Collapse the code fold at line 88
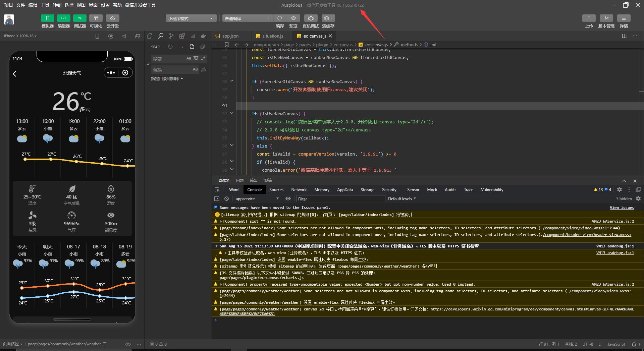This screenshot has height=351, width=644. tap(231, 81)
